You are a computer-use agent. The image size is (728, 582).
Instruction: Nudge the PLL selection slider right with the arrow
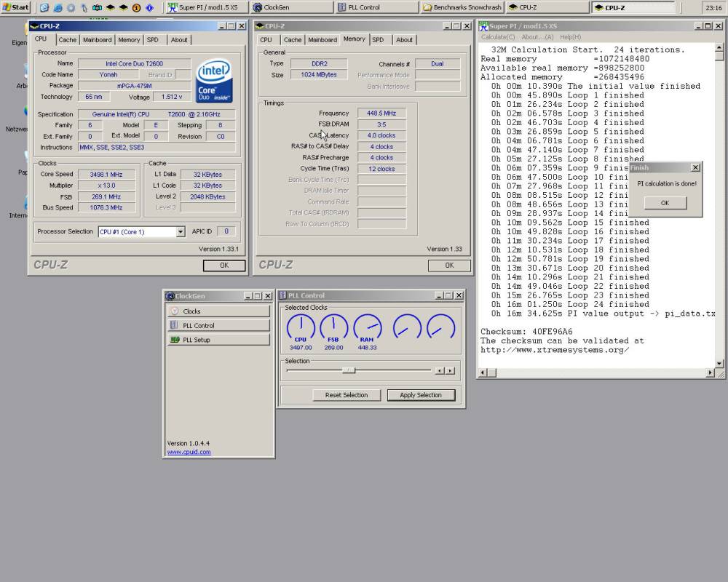(450, 370)
